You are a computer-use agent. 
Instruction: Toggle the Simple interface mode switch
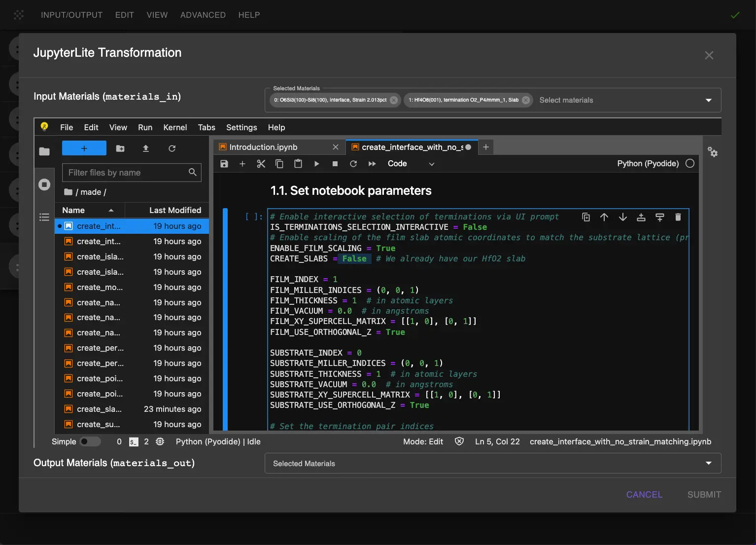[x=90, y=441]
